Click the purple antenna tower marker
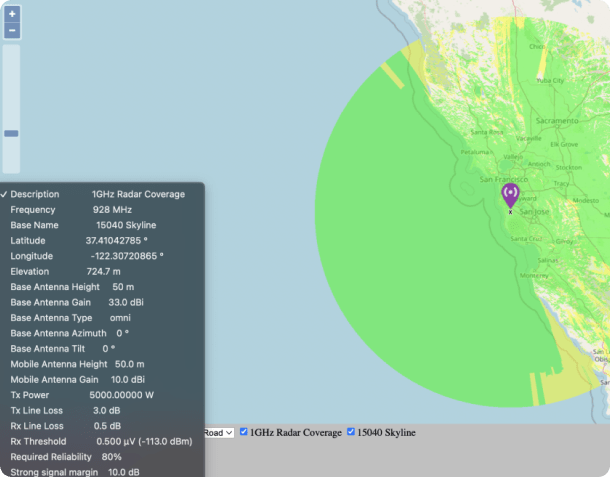Image resolution: width=610 pixels, height=477 pixels. pos(510,193)
